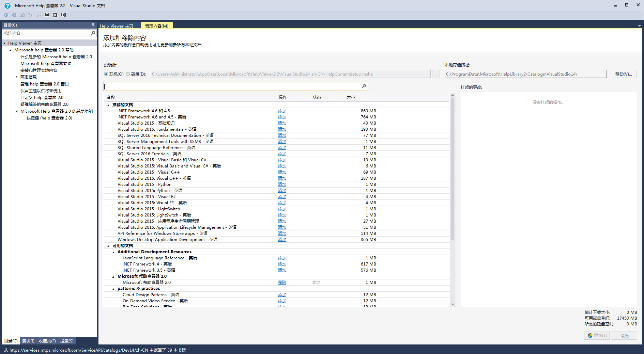Click the search magnifier in the content list search box
Image resolution: width=644 pixels, height=354 pixels.
tap(364, 86)
